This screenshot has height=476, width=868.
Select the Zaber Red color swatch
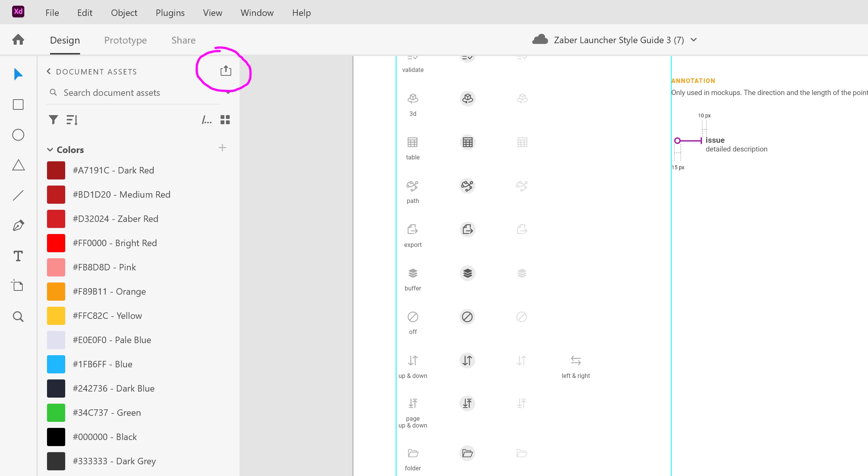coord(56,219)
